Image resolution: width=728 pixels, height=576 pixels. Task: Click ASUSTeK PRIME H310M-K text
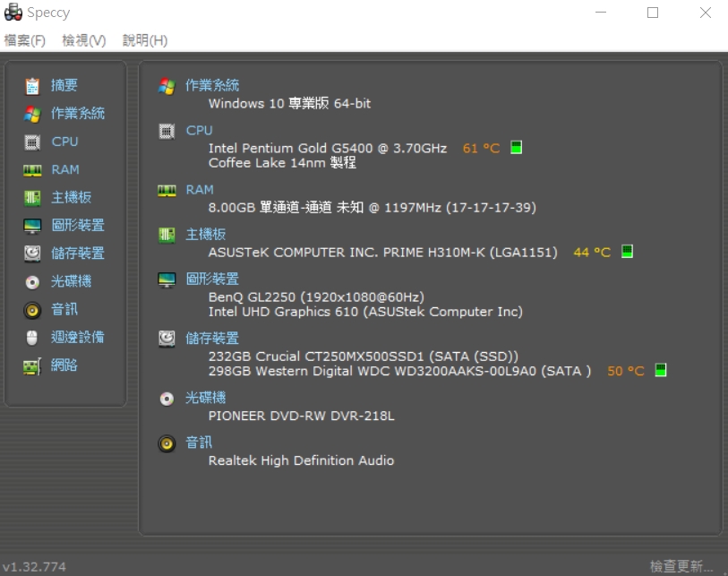pyautogui.click(x=383, y=253)
